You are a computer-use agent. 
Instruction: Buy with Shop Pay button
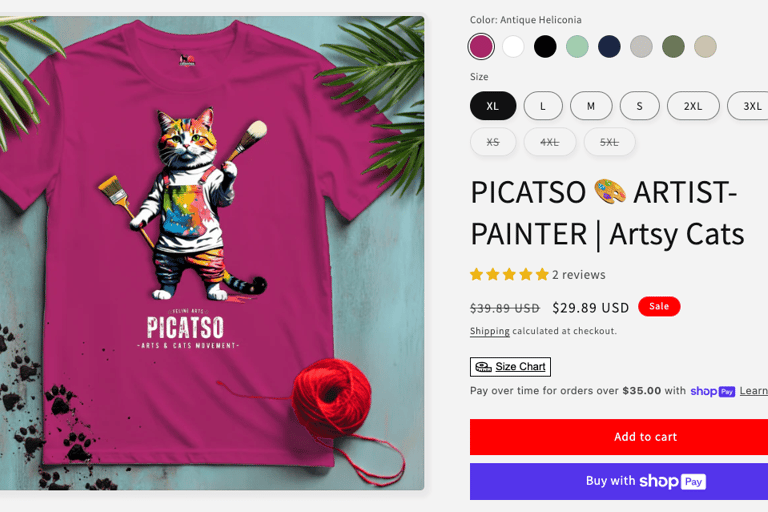619,482
